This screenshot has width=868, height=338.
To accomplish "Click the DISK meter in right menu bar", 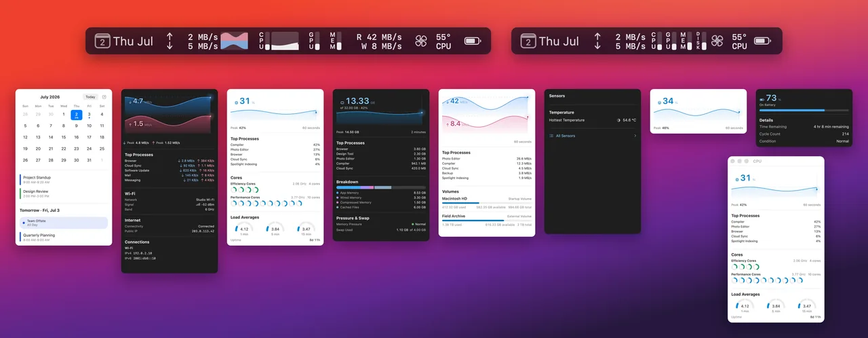I will (x=700, y=41).
